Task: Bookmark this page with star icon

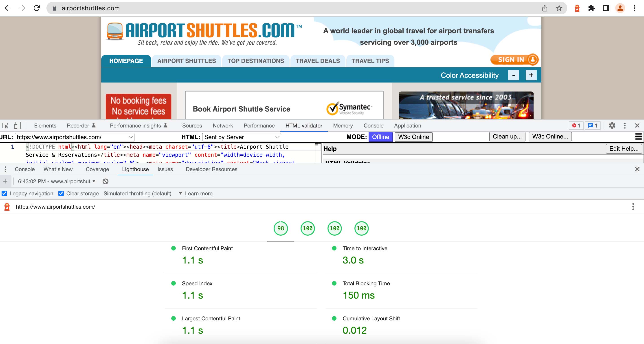Action: (x=559, y=8)
